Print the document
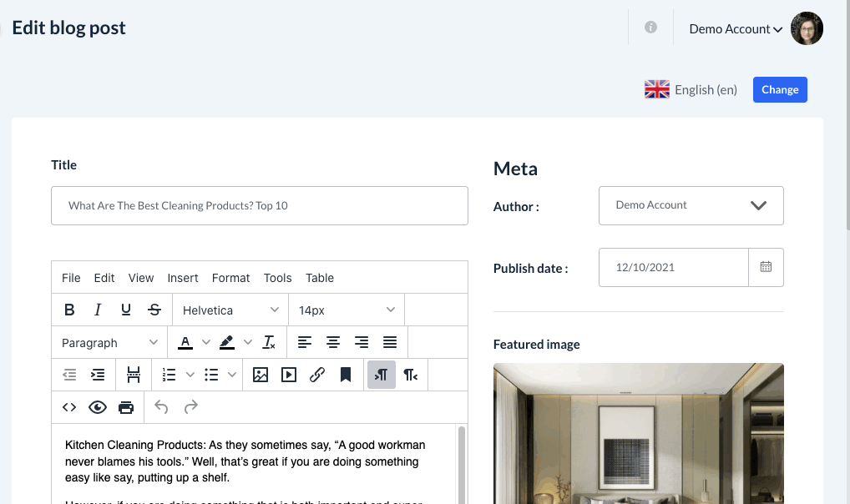 pos(126,407)
